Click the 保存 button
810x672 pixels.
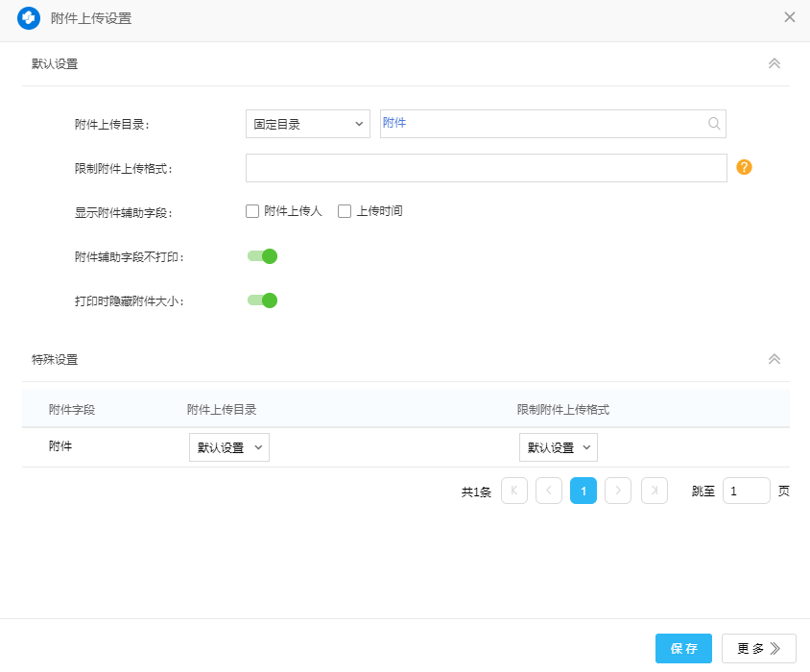683,649
